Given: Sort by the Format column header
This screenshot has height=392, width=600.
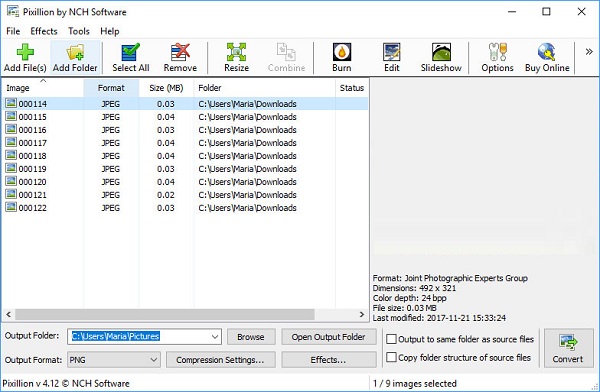Looking at the screenshot, I should click(x=111, y=88).
